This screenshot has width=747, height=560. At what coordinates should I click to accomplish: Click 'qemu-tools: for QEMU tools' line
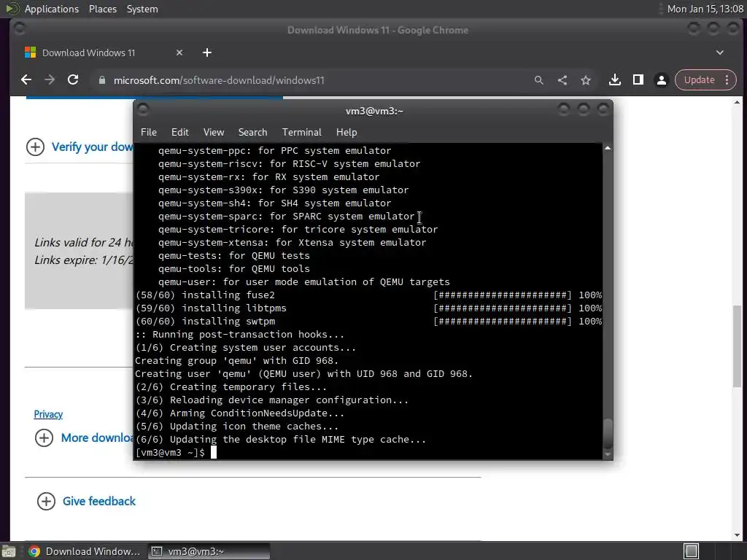tap(234, 268)
